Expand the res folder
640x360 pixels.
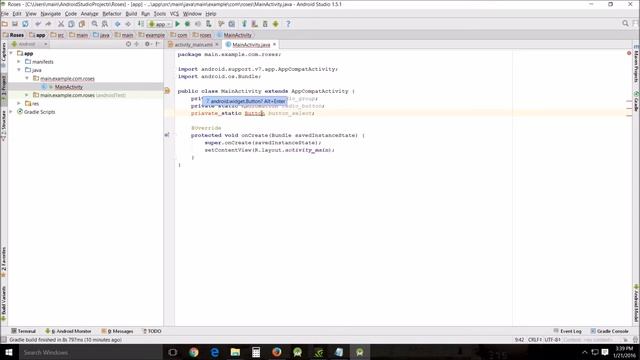[19, 103]
